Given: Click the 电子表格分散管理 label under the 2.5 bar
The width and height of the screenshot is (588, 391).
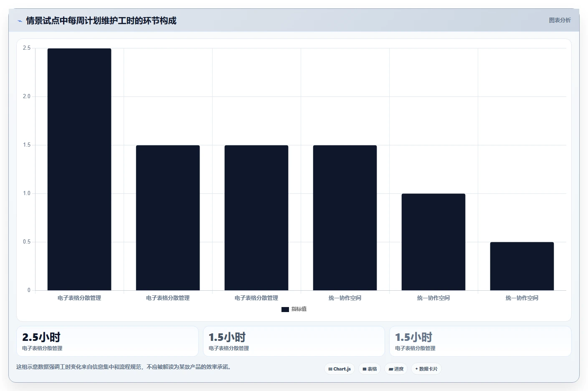Looking at the screenshot, I should coord(79,298).
